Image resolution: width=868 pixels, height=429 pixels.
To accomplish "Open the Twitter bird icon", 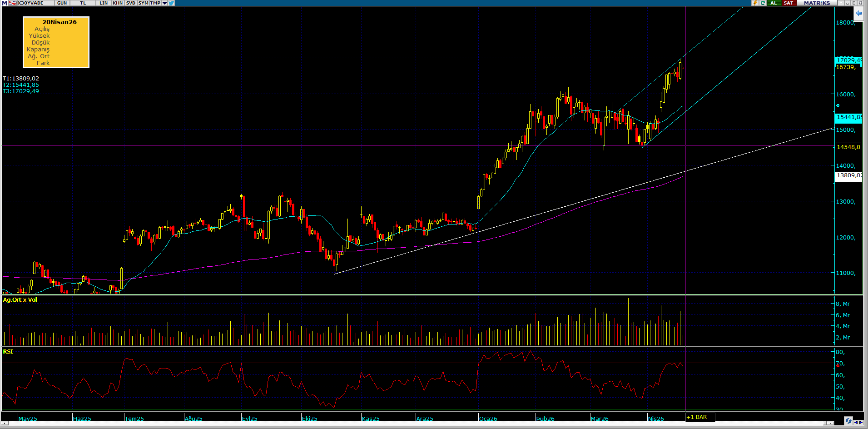I will coord(171,3).
